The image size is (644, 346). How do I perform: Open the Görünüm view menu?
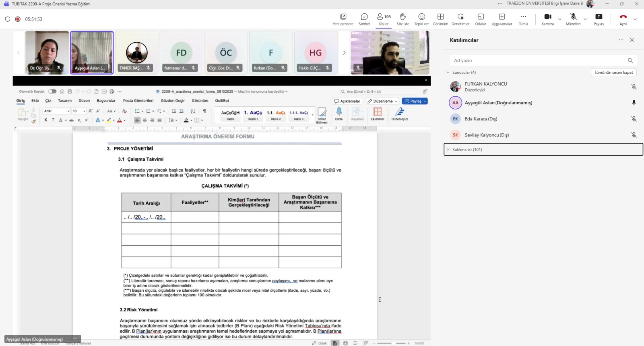[x=440, y=19]
